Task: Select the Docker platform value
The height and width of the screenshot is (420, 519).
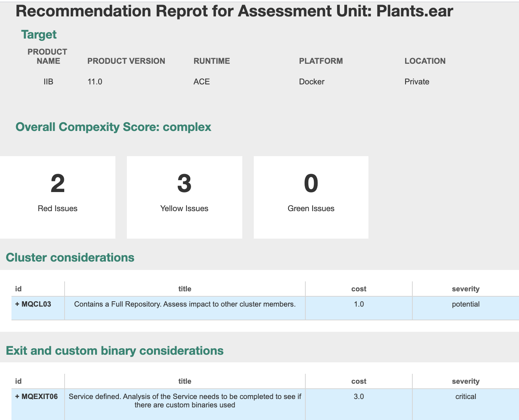Action: (311, 81)
